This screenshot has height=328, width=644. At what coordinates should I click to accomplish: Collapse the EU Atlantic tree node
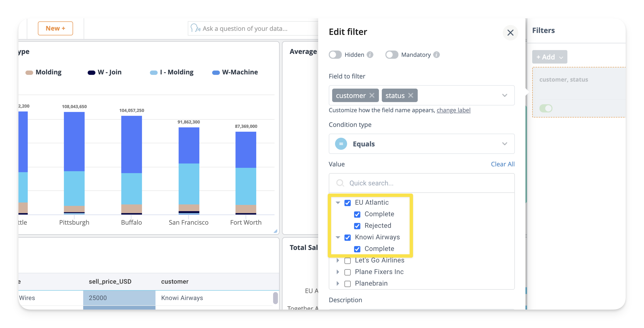point(338,203)
